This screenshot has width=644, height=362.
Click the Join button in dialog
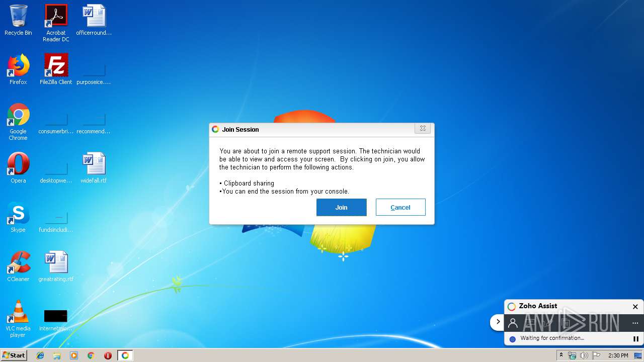click(x=341, y=207)
